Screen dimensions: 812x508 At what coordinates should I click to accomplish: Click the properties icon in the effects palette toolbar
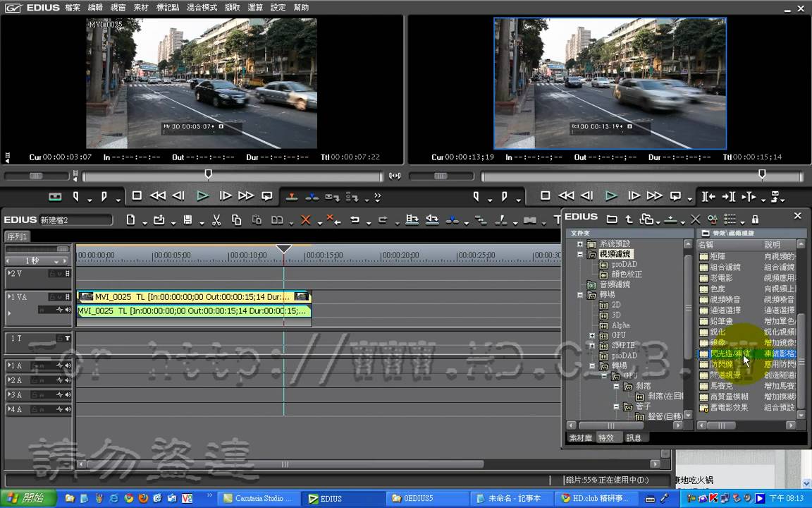(x=713, y=219)
